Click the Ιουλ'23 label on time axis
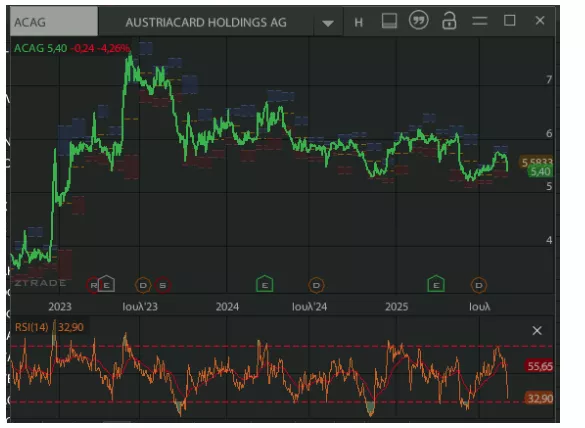Image resolution: width=585 pixels, height=428 pixels. (x=140, y=307)
